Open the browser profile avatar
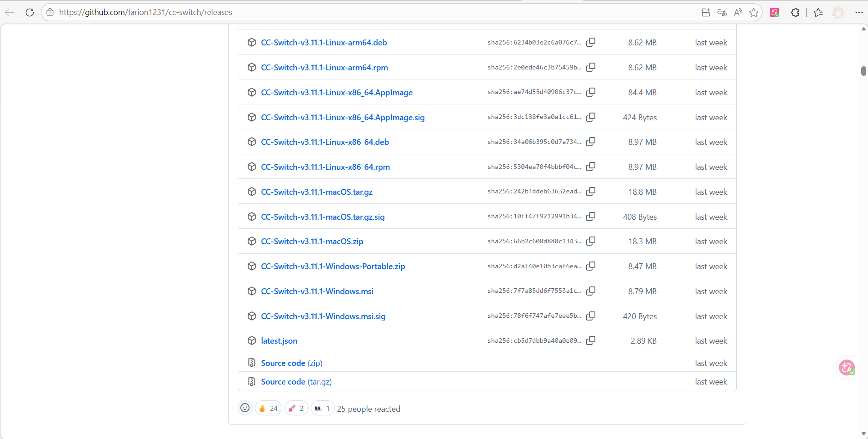Viewport: 868px width, 439px height. click(838, 12)
